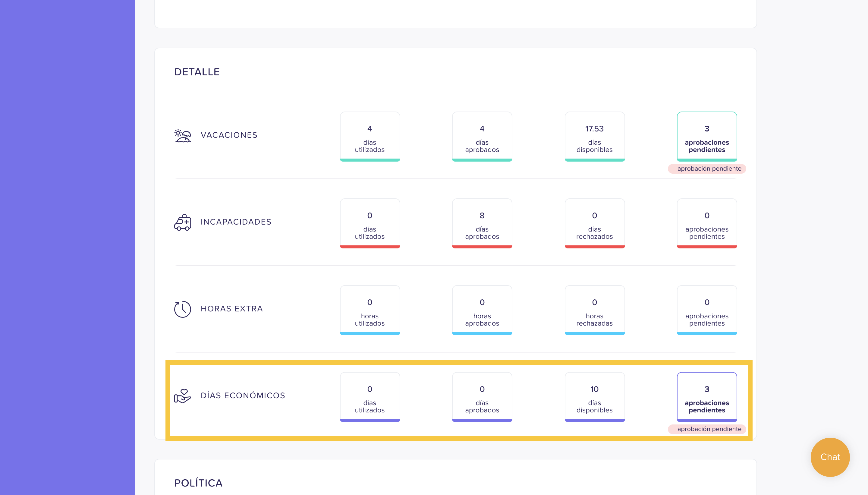
Task: Click the Horas Extra clock icon
Action: [183, 309]
